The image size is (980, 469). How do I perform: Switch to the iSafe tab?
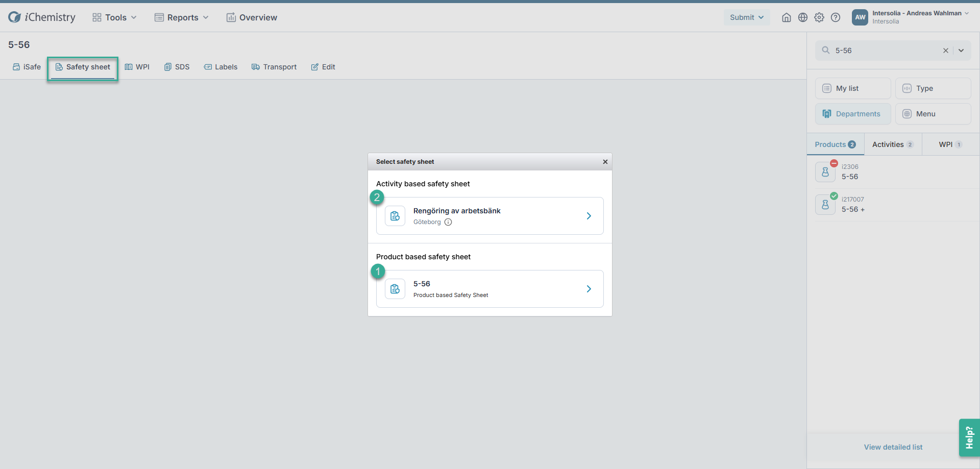[27, 67]
